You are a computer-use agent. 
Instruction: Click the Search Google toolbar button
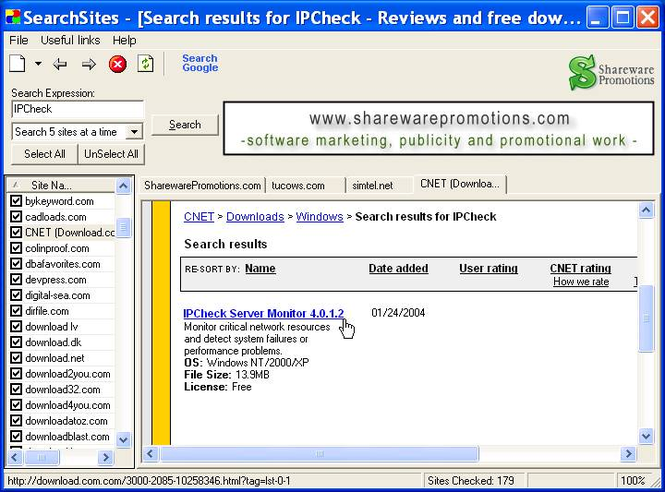coord(199,63)
